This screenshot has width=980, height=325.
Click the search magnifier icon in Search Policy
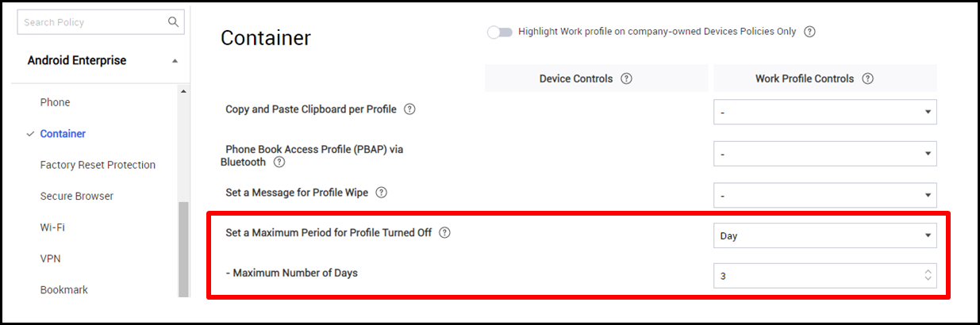coord(173,22)
